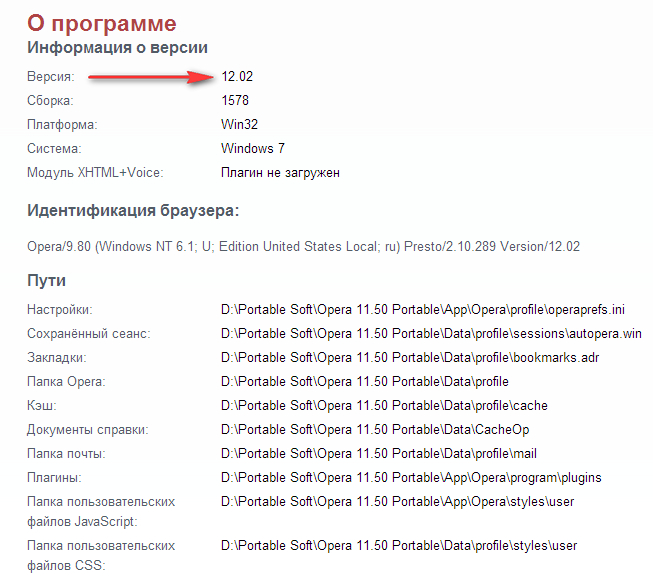This screenshot has height=583, width=653.
Task: Click the 'Папка Opera:' label
Action: point(66,382)
